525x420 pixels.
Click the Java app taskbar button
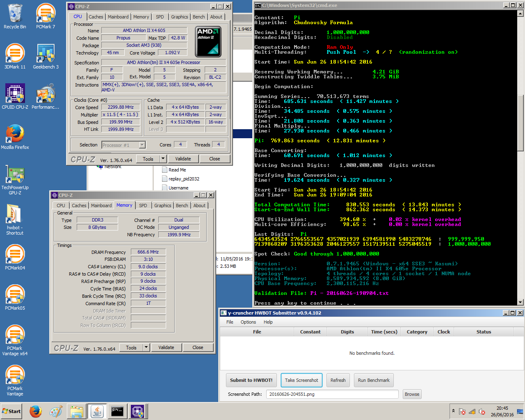pos(97,411)
